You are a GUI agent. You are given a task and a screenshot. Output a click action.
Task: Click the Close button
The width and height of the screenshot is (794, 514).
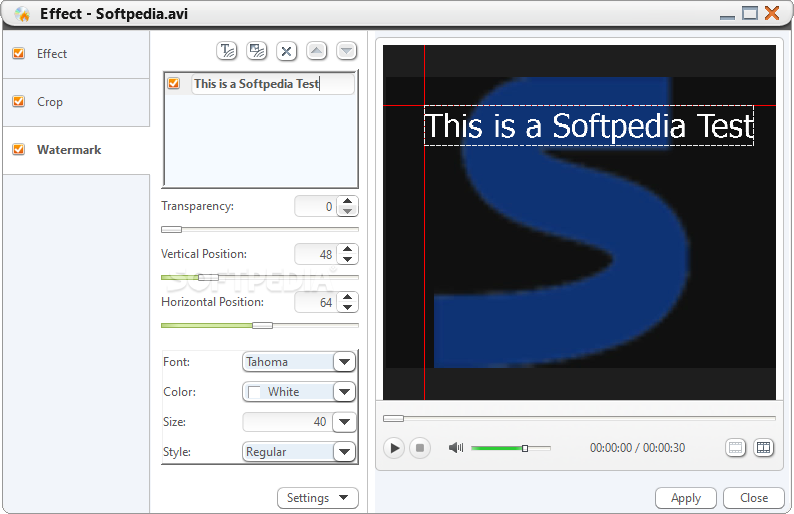[x=754, y=498]
